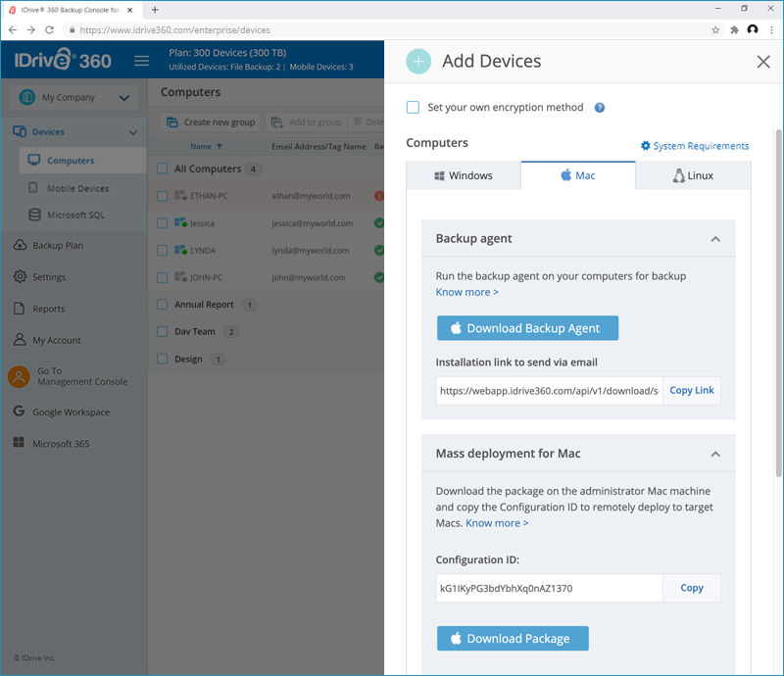The width and height of the screenshot is (784, 676).
Task: Open the browser profile avatar
Action: [x=753, y=30]
